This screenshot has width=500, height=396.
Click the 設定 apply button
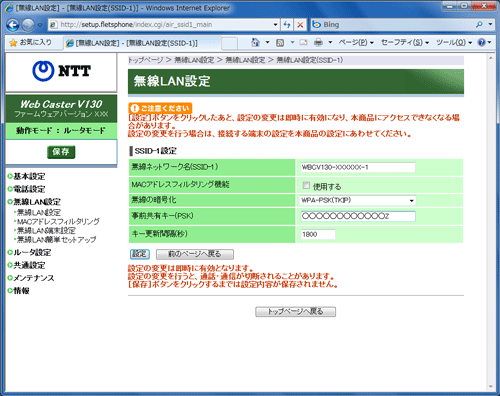click(140, 254)
